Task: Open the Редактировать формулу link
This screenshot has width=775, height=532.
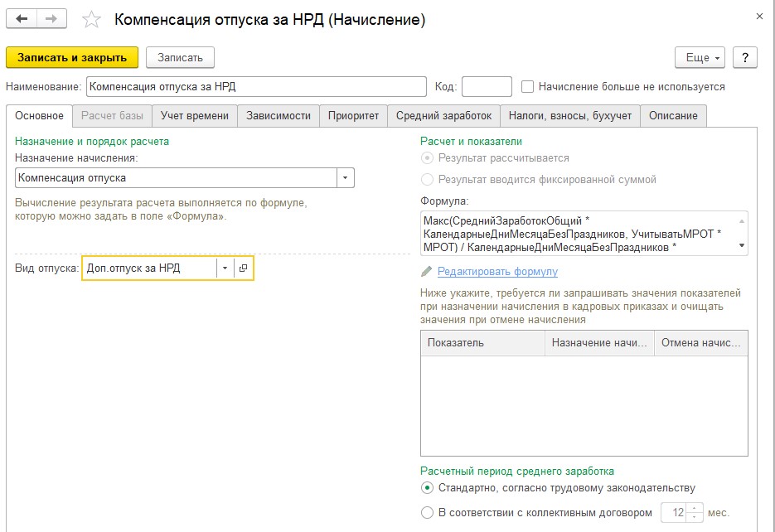Action: tap(497, 271)
